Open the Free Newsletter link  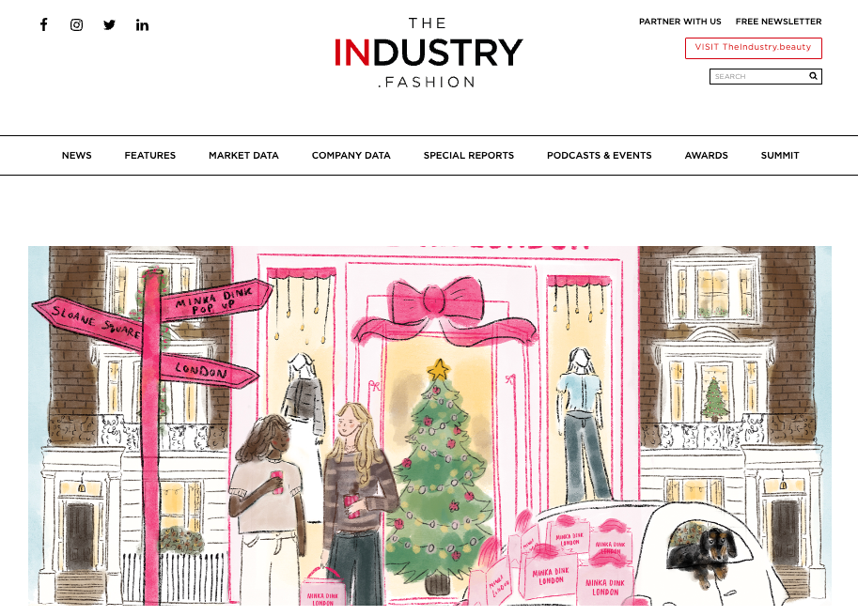(779, 22)
